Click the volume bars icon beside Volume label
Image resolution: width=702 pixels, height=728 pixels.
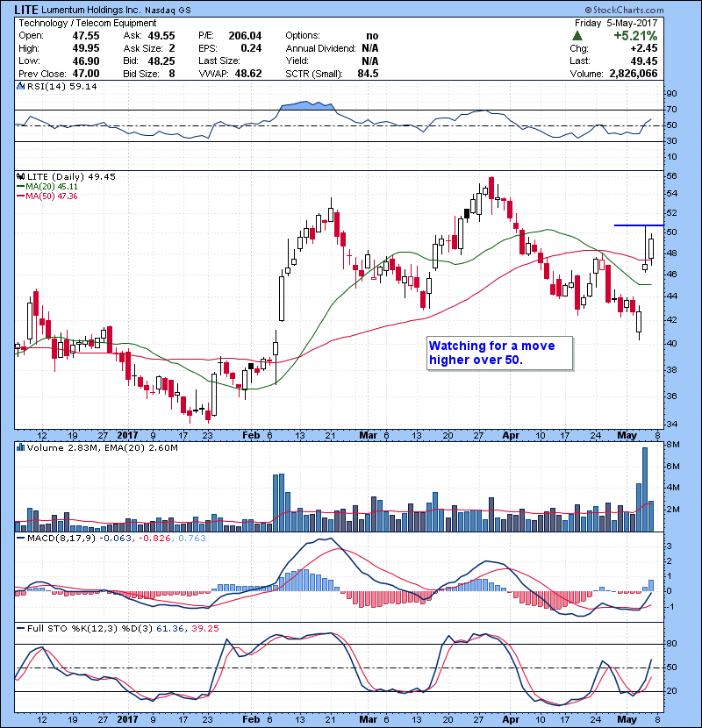click(20, 447)
